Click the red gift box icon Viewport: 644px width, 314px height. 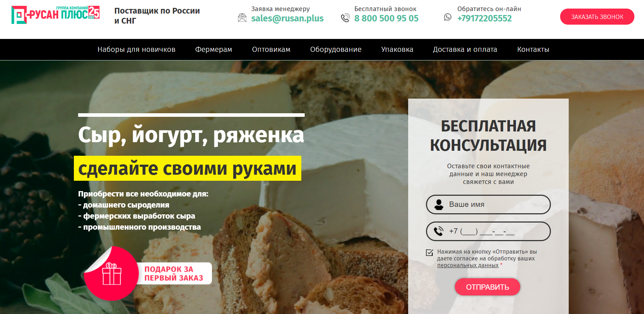[112, 274]
